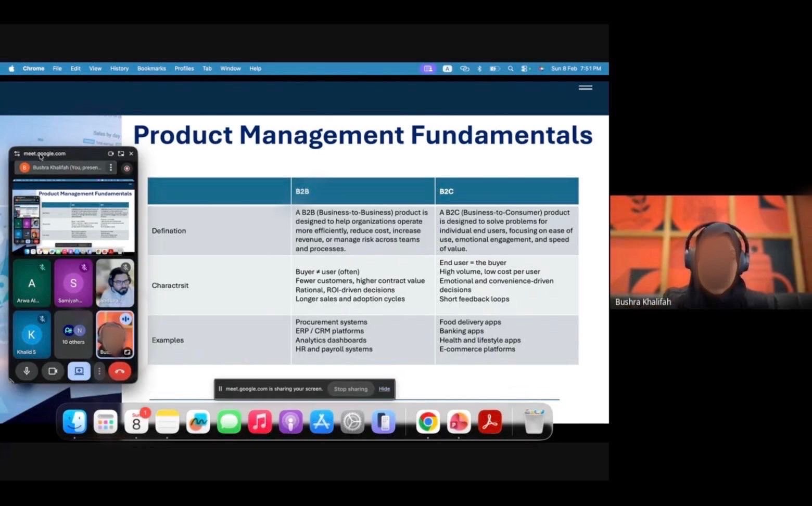Image resolution: width=812 pixels, height=506 pixels.
Task: Open the Profiles menu in Chrome
Action: 184,69
